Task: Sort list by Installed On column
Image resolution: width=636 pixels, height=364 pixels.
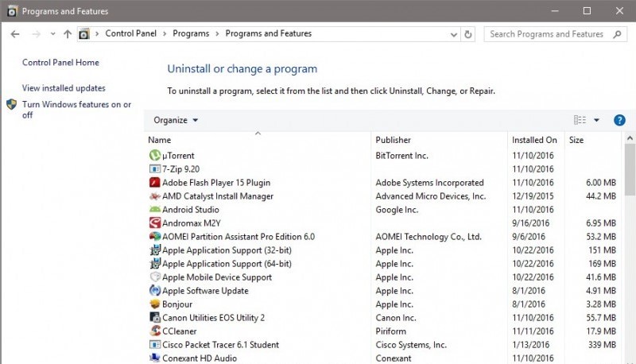Action: 534,140
